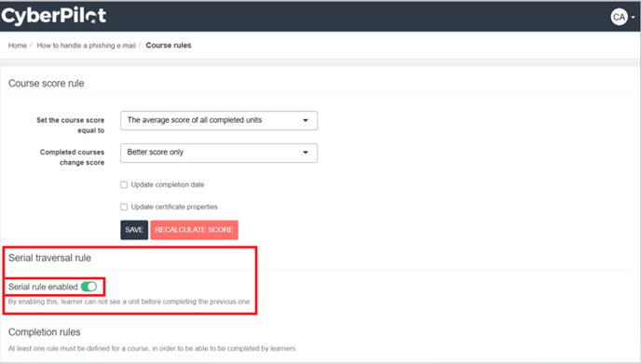Click the 'Serial rule enabled' label text
The image size is (641, 364).
[43, 287]
